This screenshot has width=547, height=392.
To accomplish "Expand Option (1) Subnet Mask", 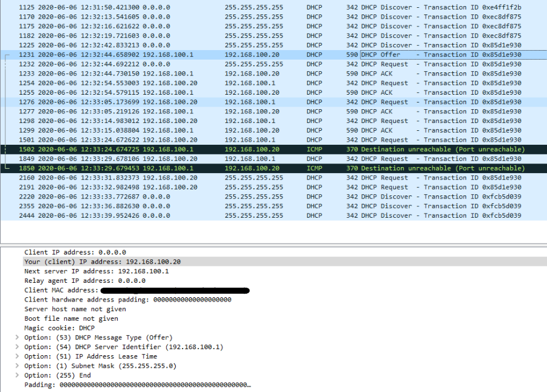I will click(17, 365).
